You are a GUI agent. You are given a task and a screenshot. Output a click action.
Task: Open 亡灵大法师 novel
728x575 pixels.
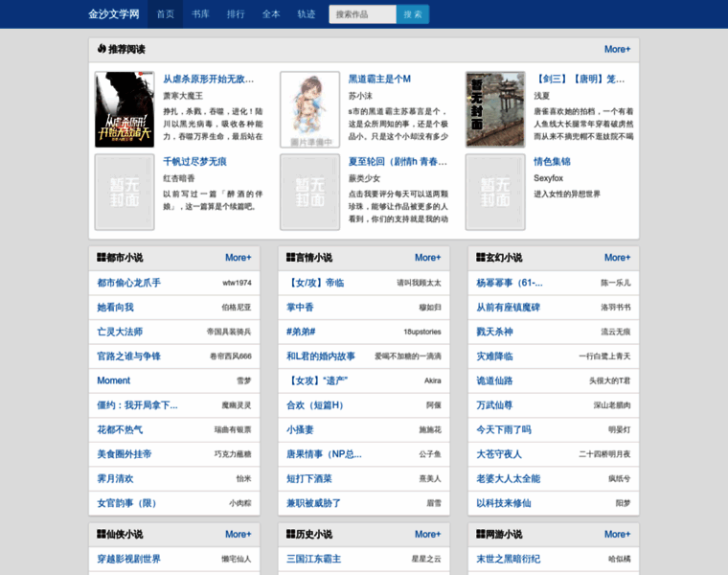(120, 332)
